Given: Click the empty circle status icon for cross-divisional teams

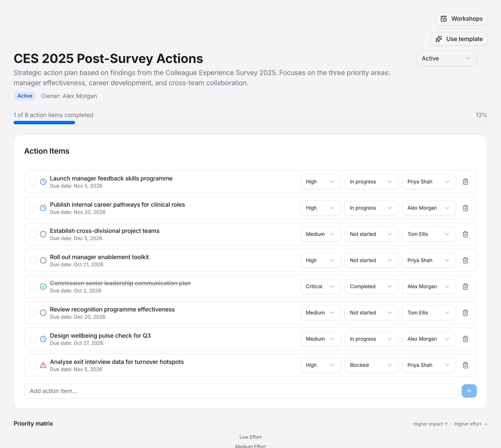Looking at the screenshot, I should pyautogui.click(x=43, y=234).
